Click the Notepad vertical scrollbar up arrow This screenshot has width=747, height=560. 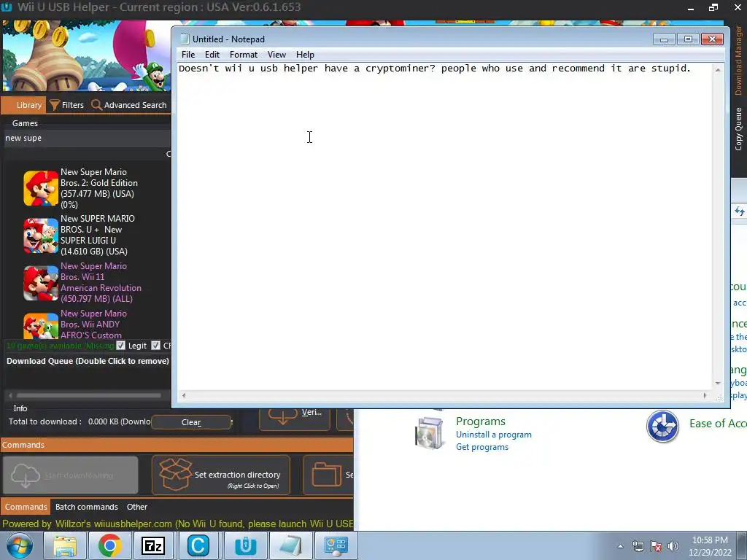718,69
